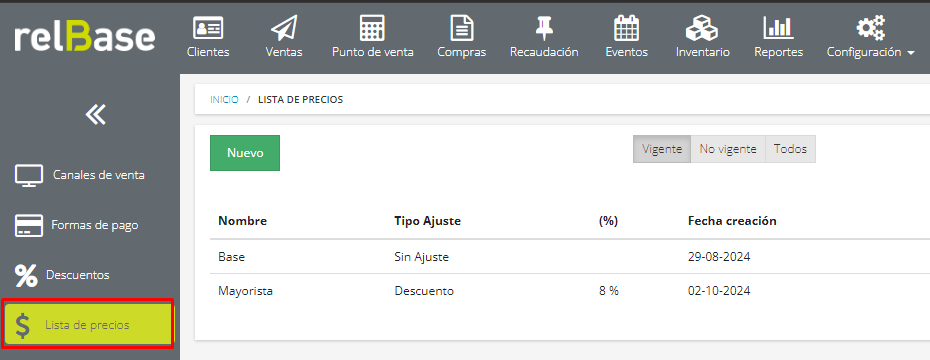Open the Clientes icon in top navigation

tap(208, 28)
